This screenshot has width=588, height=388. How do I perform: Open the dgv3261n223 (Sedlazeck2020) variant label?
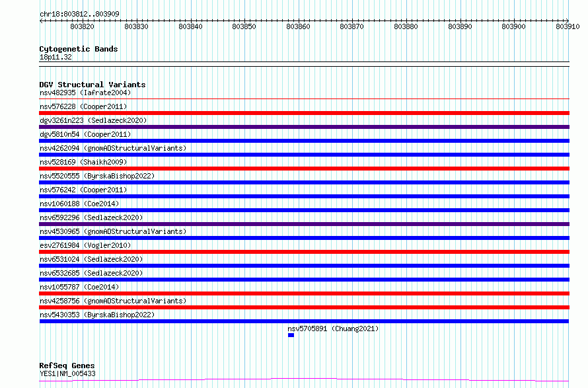click(x=93, y=120)
